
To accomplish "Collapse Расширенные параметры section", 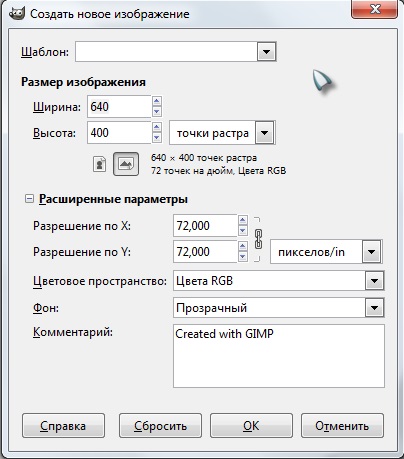I will pos(29,199).
